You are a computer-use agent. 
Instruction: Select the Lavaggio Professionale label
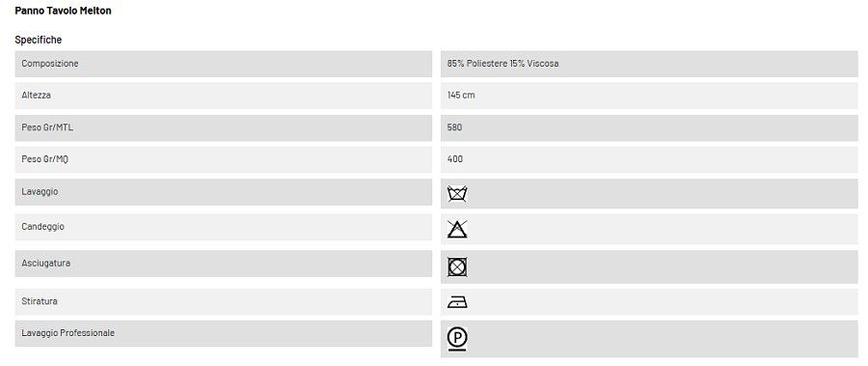point(68,333)
